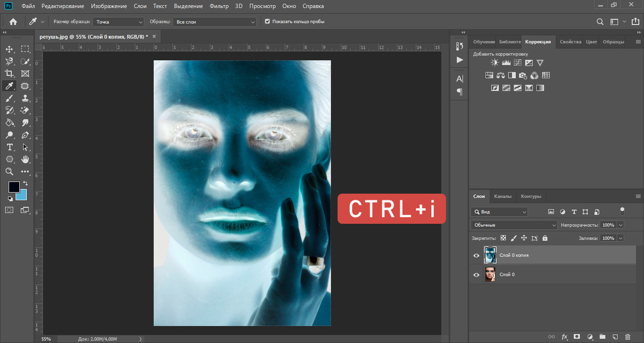This screenshot has width=644, height=343.
Task: Switch to the 'Каналы' tab
Action: tap(503, 196)
